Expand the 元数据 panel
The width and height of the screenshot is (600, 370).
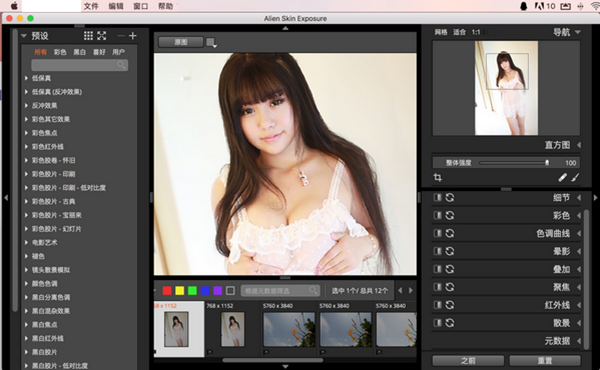pos(579,341)
